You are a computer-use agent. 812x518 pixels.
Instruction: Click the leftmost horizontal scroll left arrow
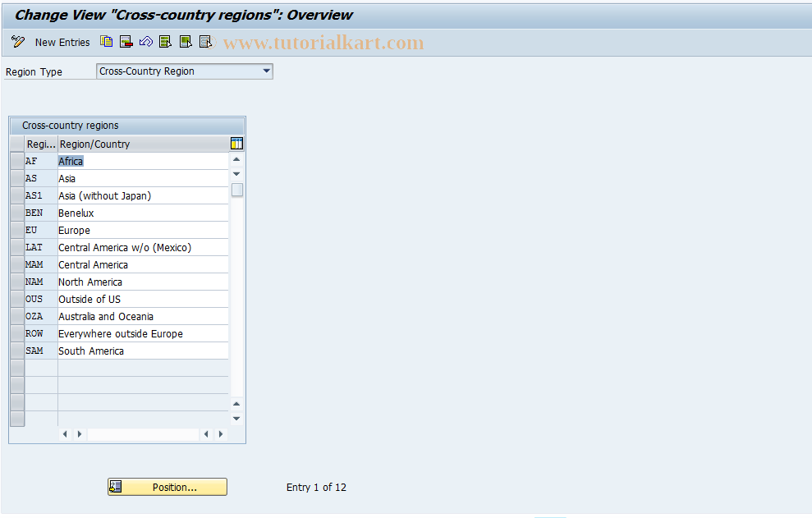pos(65,434)
